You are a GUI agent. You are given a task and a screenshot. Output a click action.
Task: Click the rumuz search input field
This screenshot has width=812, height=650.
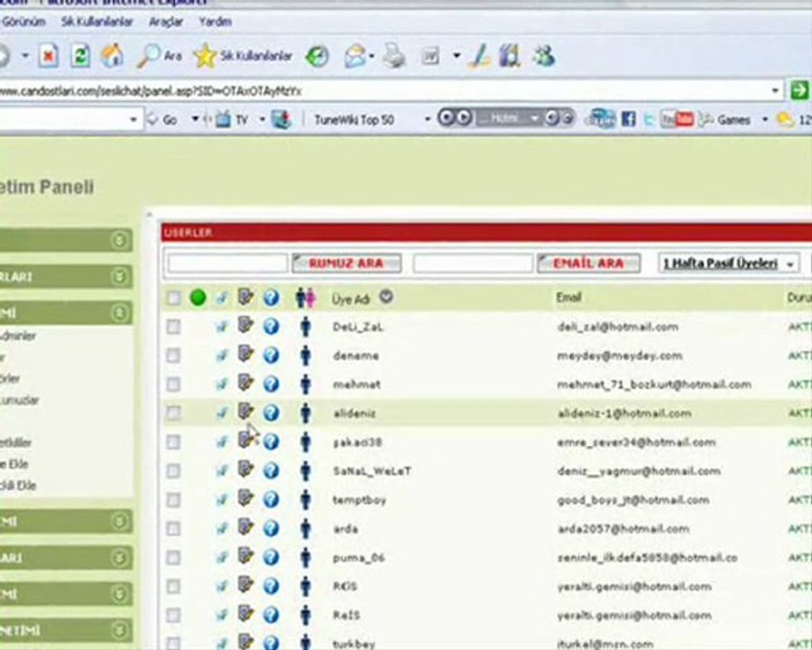[227, 264]
